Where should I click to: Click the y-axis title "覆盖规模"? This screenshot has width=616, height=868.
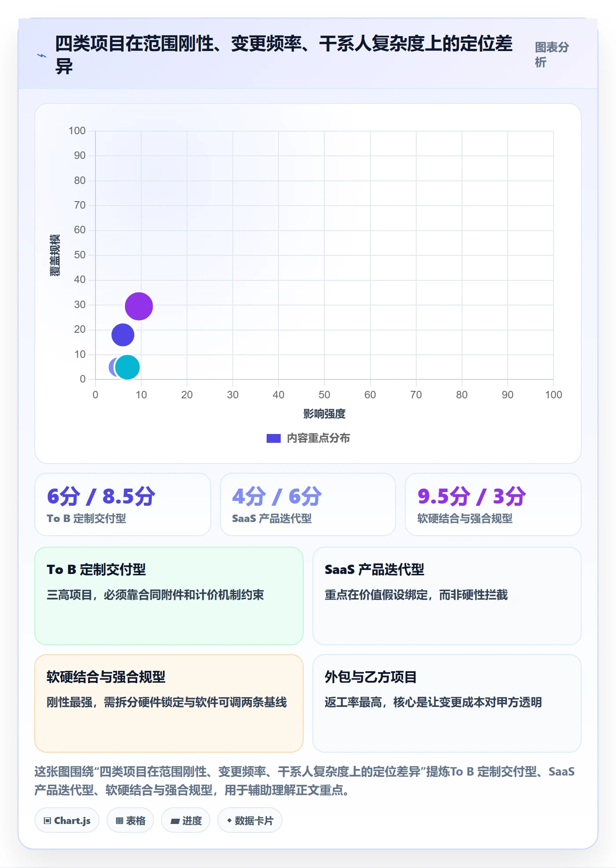tap(55, 255)
